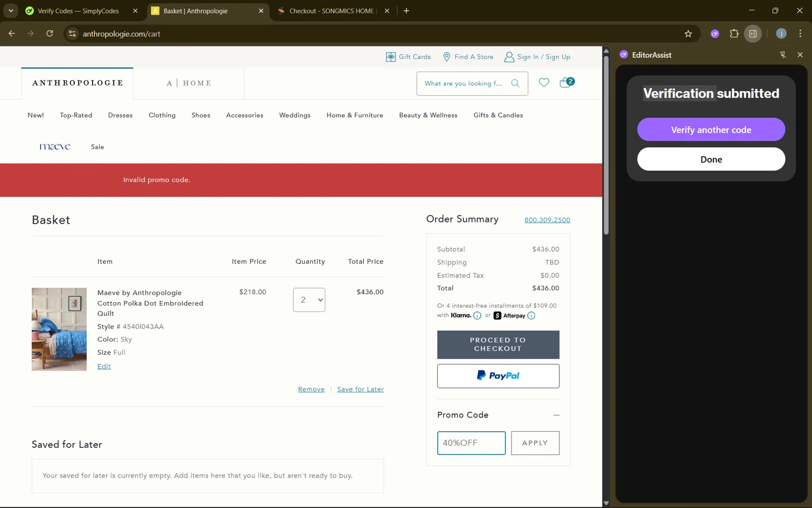The width and height of the screenshot is (812, 508).
Task: Click the Afterpay info icon
Action: [531, 316]
